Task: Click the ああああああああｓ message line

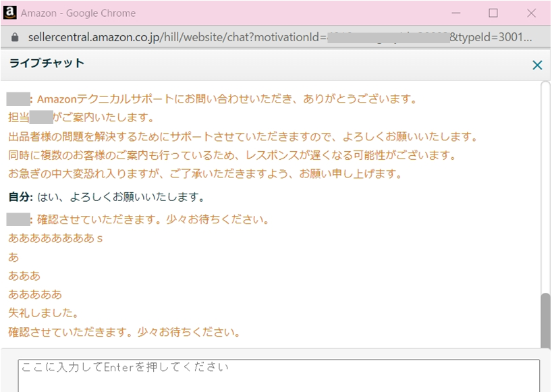Action: 55,238
